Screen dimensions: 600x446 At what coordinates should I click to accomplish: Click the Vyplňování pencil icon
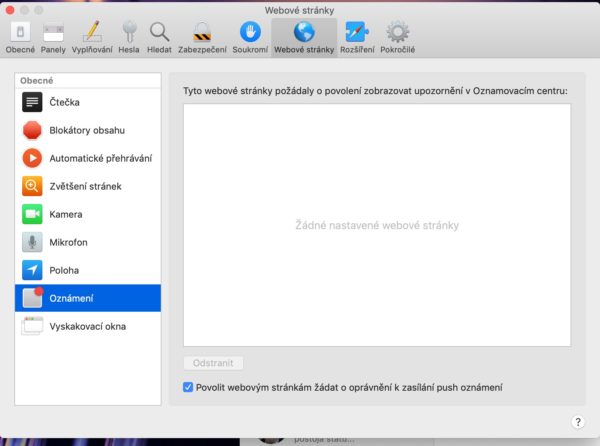pyautogui.click(x=91, y=34)
